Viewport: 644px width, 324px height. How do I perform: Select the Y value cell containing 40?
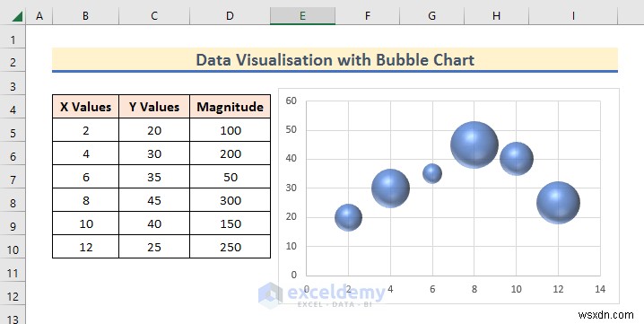pos(154,223)
